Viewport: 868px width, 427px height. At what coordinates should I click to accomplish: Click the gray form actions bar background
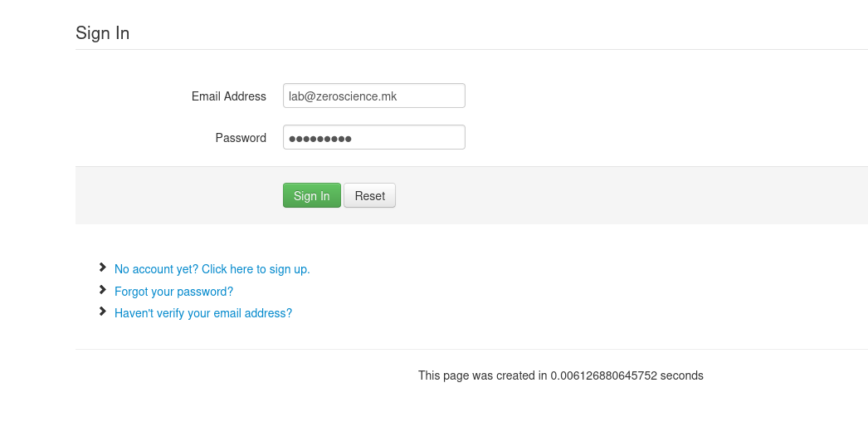click(x=609, y=195)
